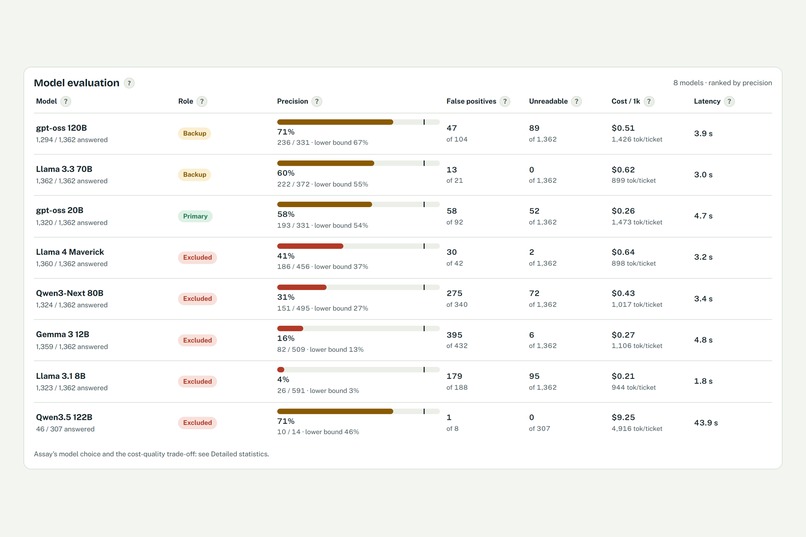The height and width of the screenshot is (537, 806).
Task: Click help icon next to Role column
Action: pyautogui.click(x=202, y=101)
